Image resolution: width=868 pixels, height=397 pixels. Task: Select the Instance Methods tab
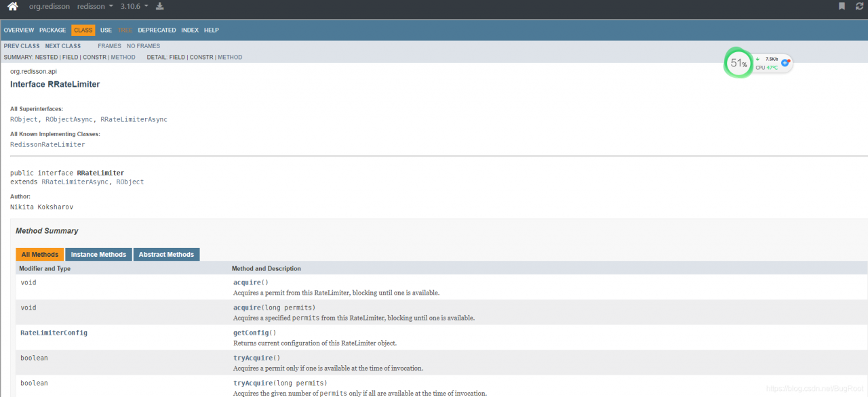click(98, 255)
